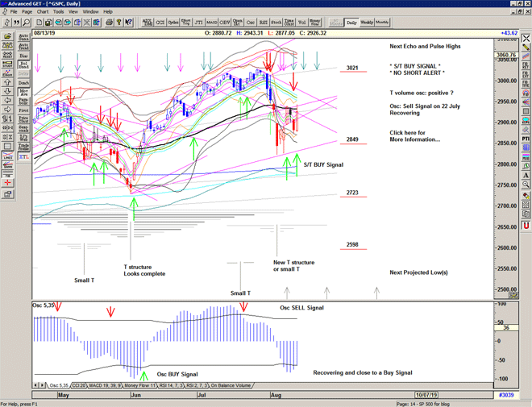
Task: Switch to RSI 14, 7, 3 tab
Action: click(x=171, y=385)
